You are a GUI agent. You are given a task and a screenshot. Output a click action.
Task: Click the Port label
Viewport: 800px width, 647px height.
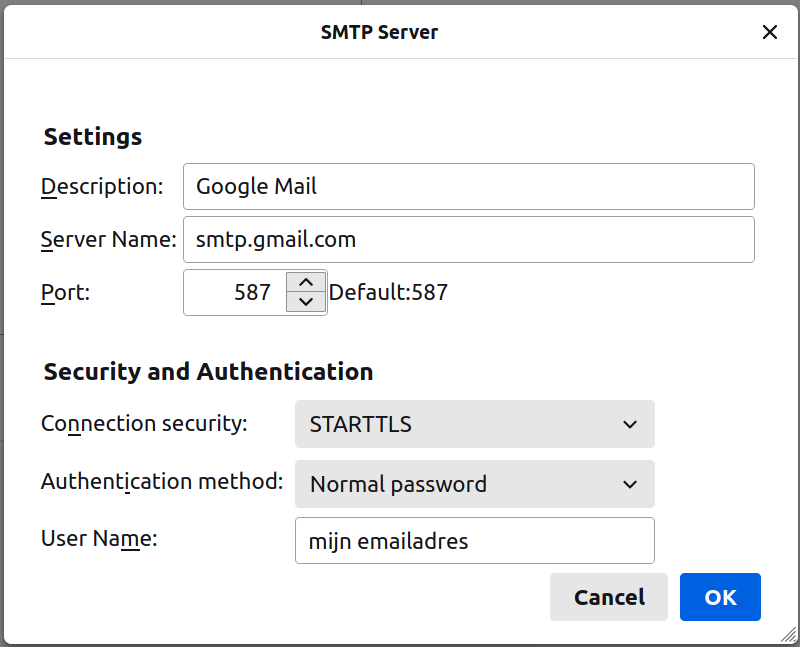pos(65,293)
